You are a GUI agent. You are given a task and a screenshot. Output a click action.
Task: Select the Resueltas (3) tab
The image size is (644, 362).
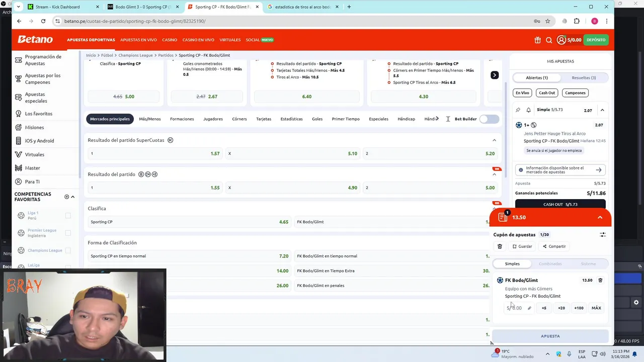(x=584, y=77)
